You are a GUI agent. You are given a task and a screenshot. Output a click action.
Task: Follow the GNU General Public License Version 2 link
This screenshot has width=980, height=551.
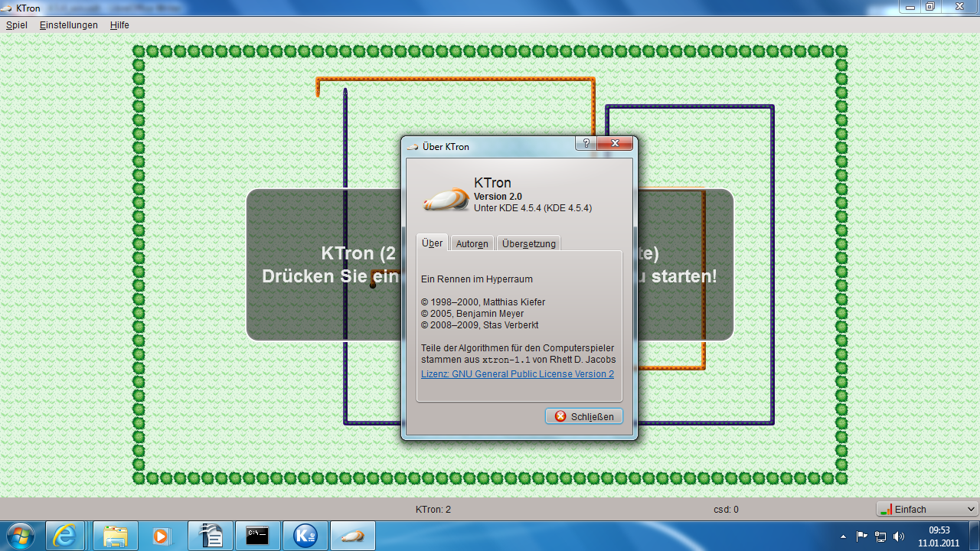click(517, 374)
